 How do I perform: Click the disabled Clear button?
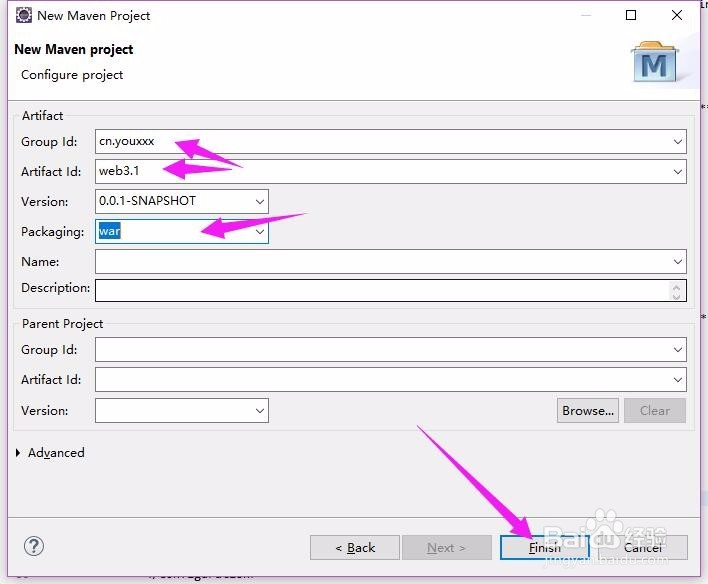[x=655, y=411]
